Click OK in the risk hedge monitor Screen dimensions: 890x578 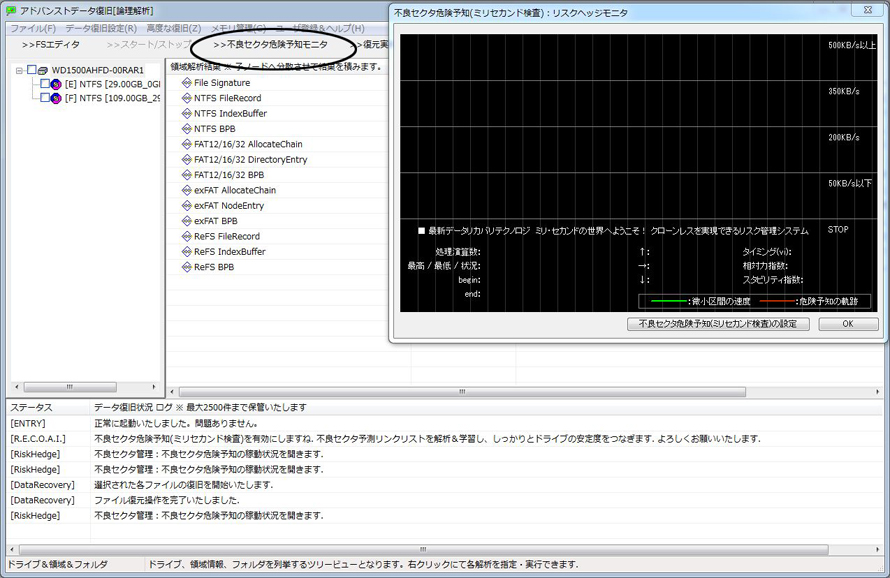point(848,324)
